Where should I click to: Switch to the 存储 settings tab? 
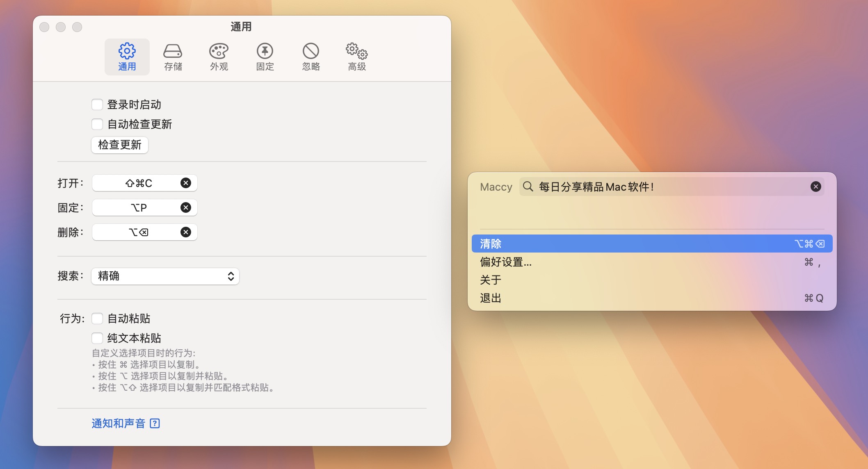173,57
